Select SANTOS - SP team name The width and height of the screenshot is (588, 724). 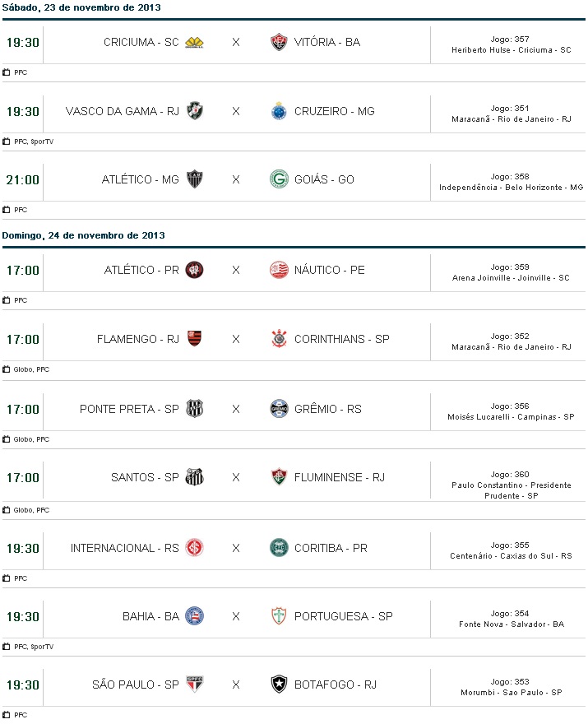click(145, 477)
